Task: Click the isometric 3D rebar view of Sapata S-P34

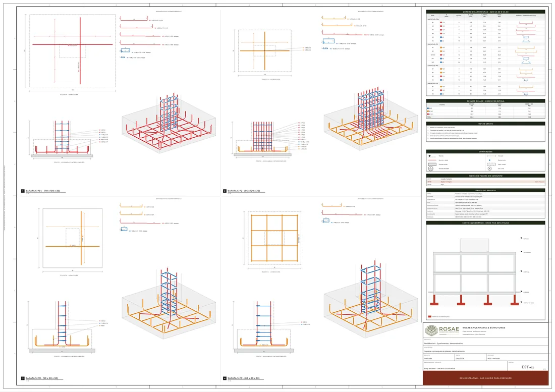Action: (x=169, y=124)
